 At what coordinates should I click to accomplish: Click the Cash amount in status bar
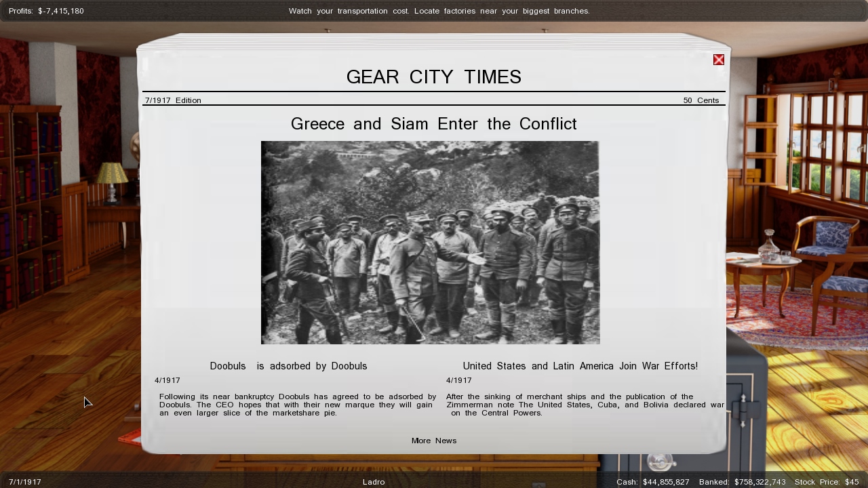point(652,482)
